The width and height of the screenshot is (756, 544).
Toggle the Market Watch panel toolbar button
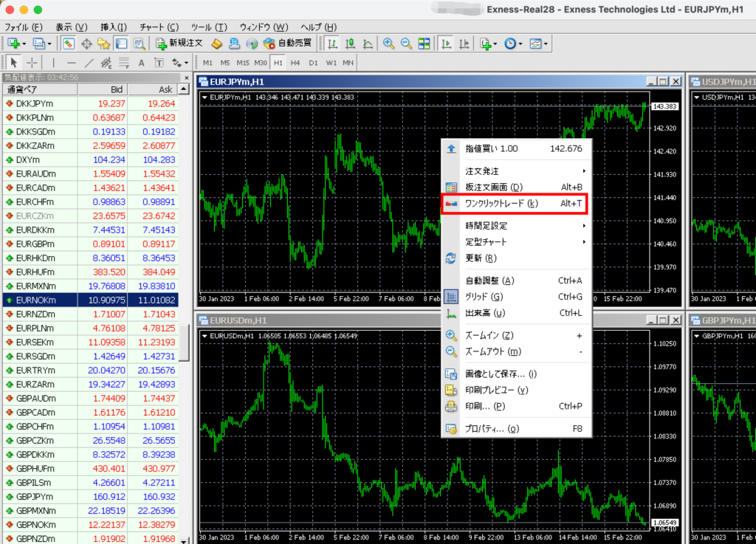pos(69,44)
